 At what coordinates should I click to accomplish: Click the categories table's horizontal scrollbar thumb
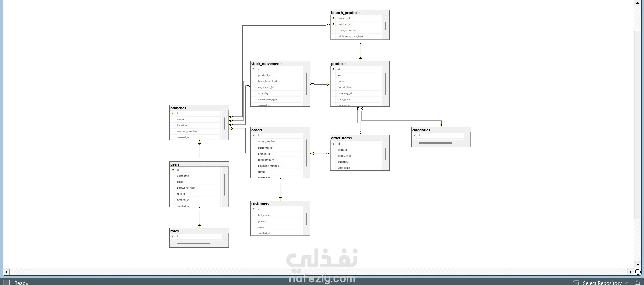(435, 143)
